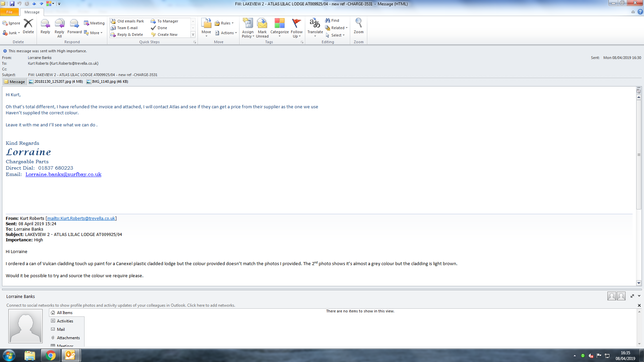Toggle the people pane expand arrow

click(632, 296)
